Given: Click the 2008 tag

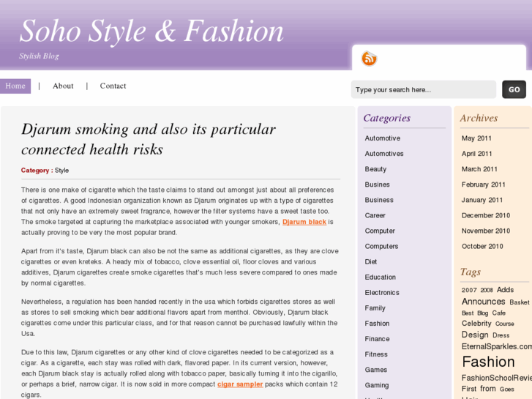Looking at the screenshot, I should pyautogui.click(x=487, y=291).
